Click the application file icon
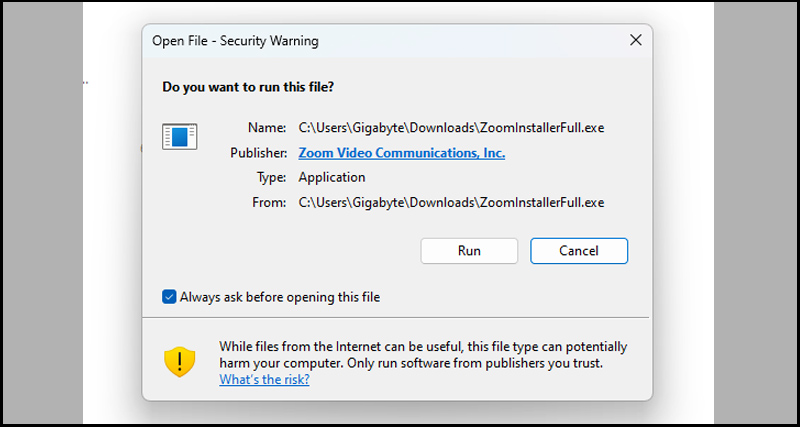The width and height of the screenshot is (800, 427). (x=180, y=136)
